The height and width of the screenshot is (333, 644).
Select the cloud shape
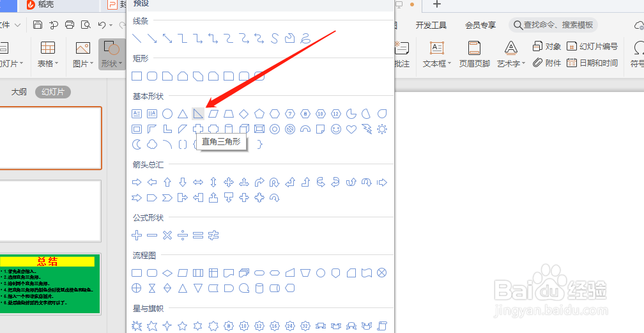point(152,144)
